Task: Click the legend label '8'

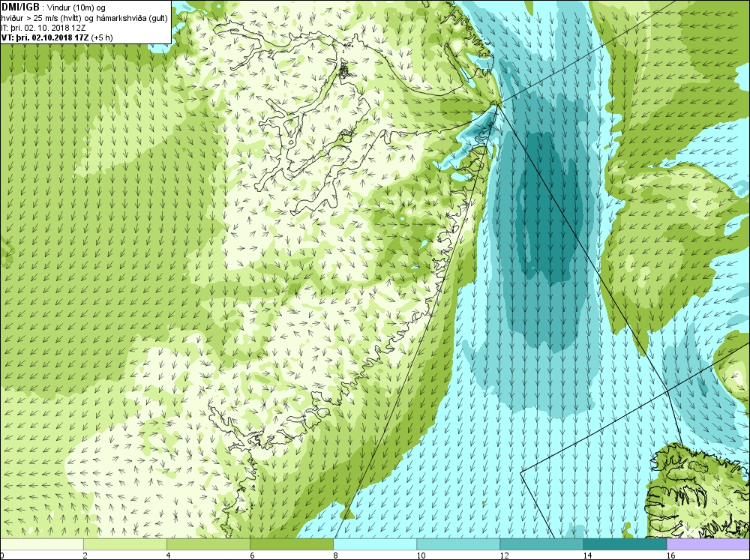Action: click(x=335, y=556)
